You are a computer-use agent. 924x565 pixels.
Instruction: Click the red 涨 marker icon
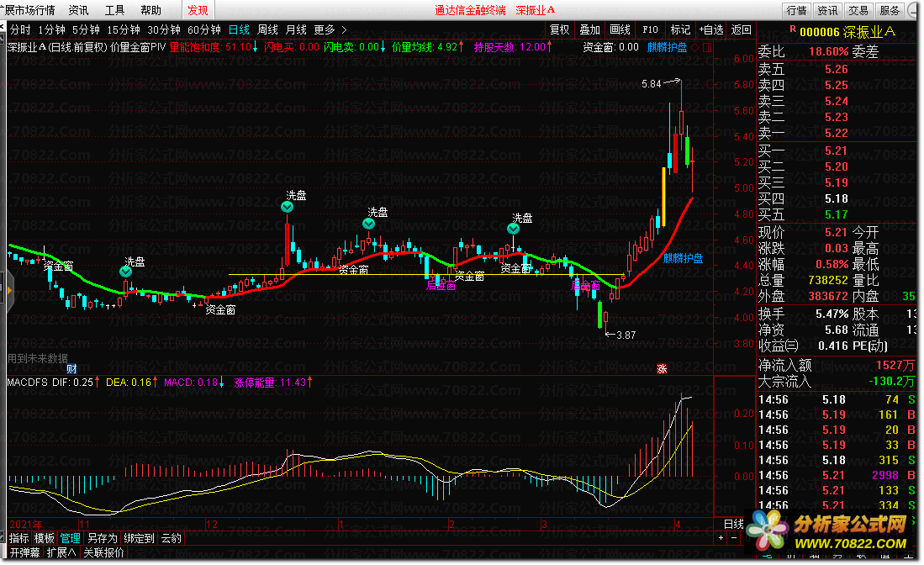tap(662, 369)
